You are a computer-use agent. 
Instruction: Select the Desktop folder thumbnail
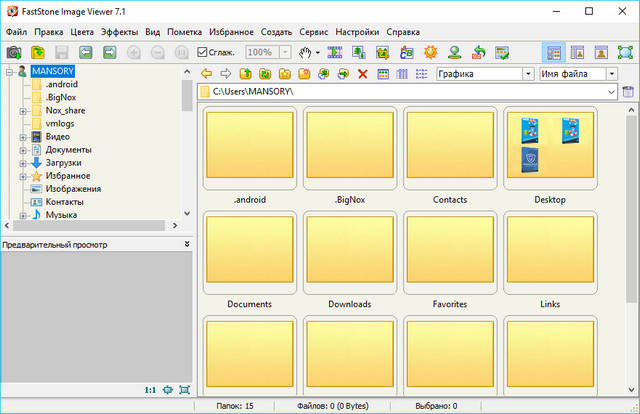(550, 148)
